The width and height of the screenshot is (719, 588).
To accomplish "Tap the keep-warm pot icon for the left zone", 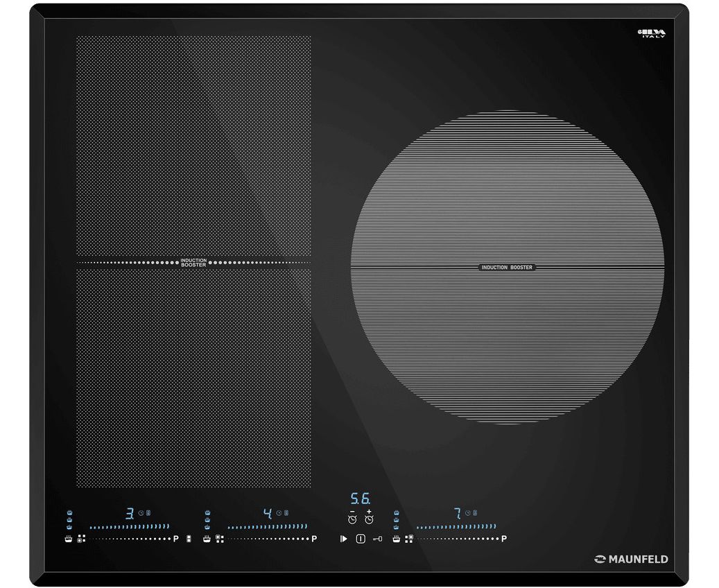I will click(x=69, y=538).
